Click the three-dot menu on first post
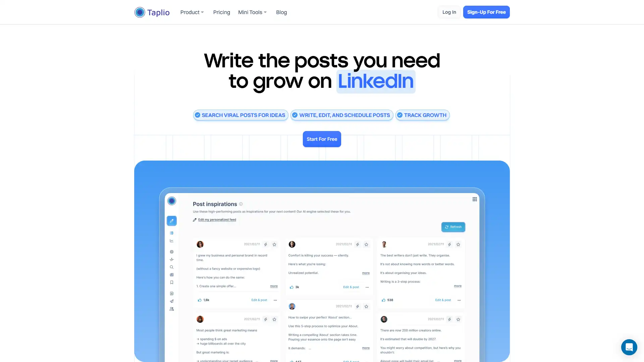This screenshot has height=362, width=644. tap(275, 300)
